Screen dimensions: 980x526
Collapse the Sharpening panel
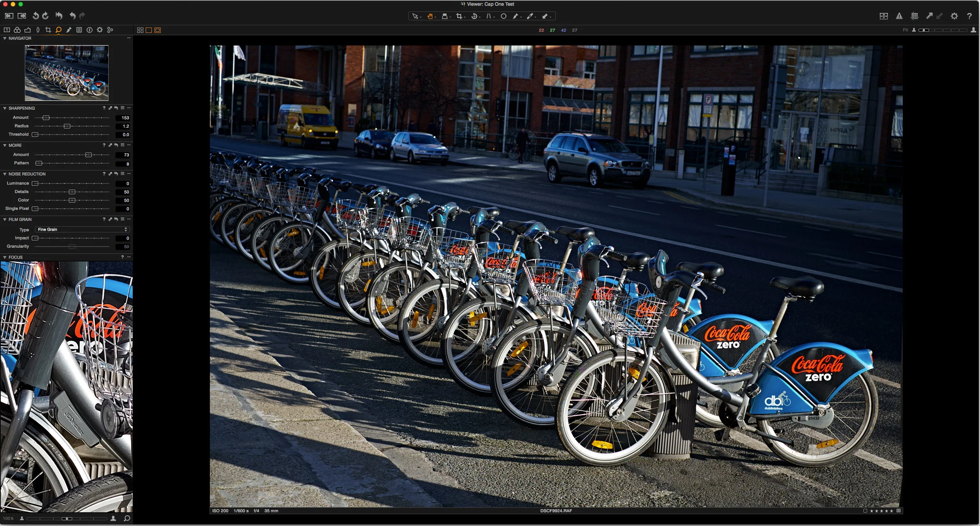tap(5, 108)
